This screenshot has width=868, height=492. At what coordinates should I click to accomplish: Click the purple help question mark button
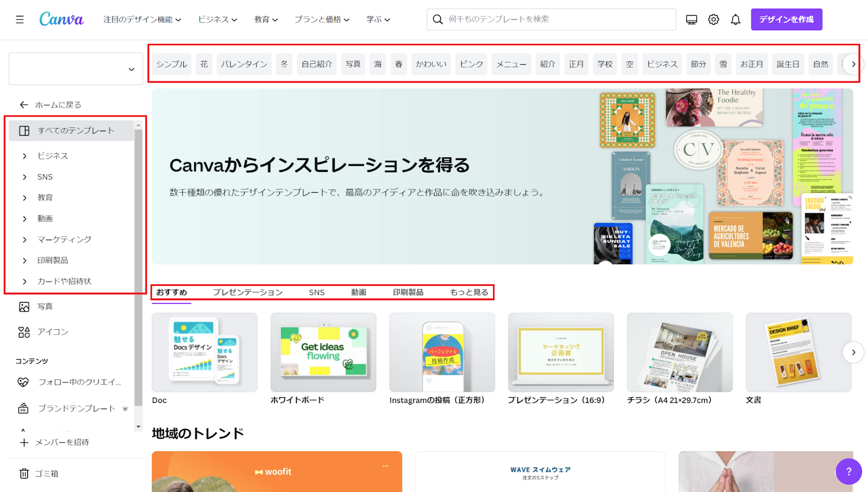848,471
